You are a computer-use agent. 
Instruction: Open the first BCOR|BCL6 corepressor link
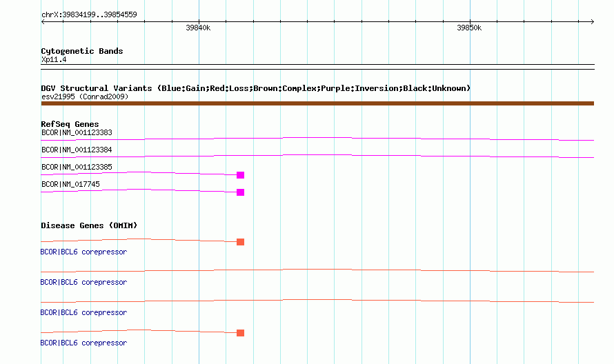[83, 252]
